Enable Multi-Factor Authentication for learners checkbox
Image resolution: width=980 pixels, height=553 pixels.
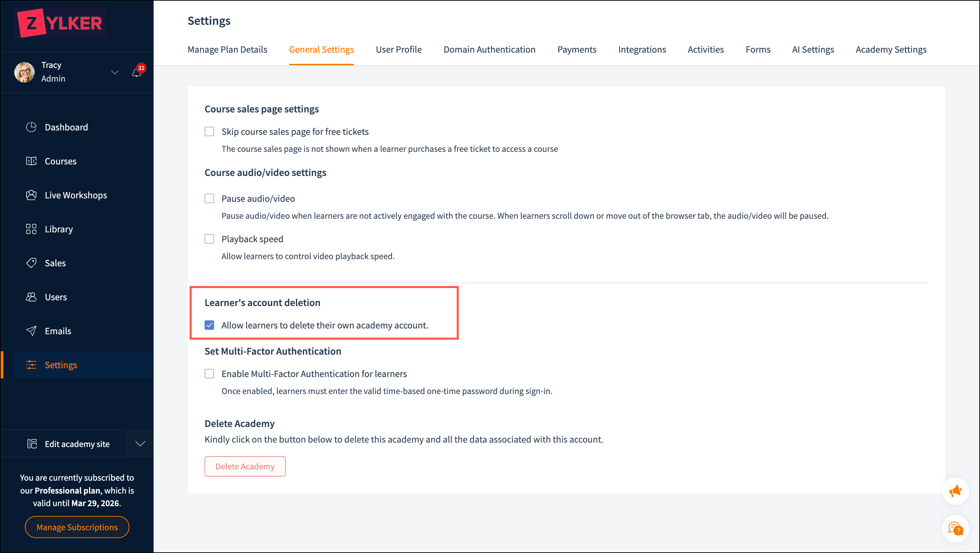pos(209,374)
